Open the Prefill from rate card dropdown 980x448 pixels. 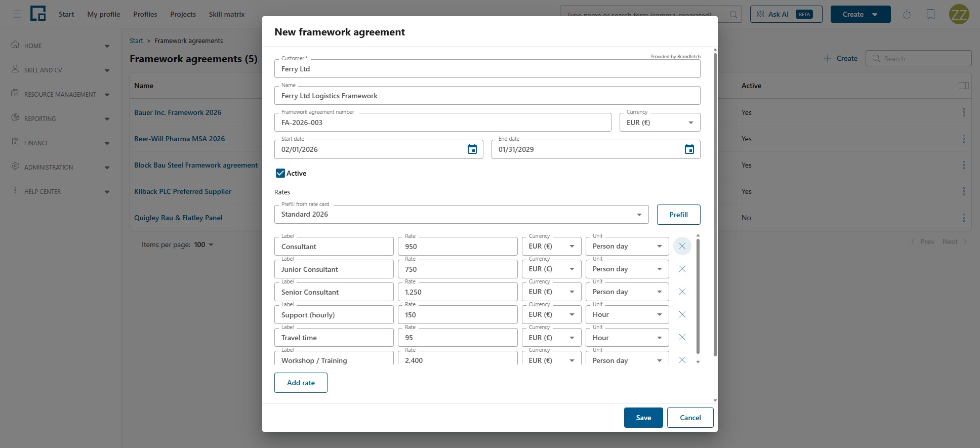tap(461, 214)
